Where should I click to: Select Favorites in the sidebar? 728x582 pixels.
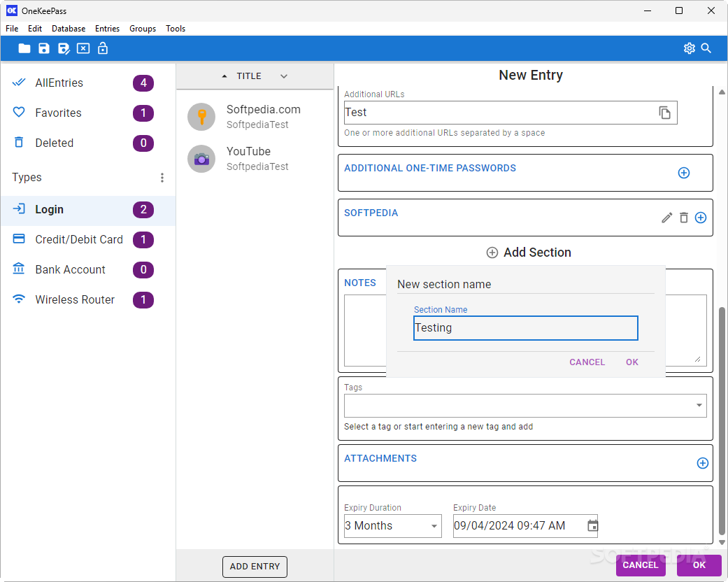87,113
